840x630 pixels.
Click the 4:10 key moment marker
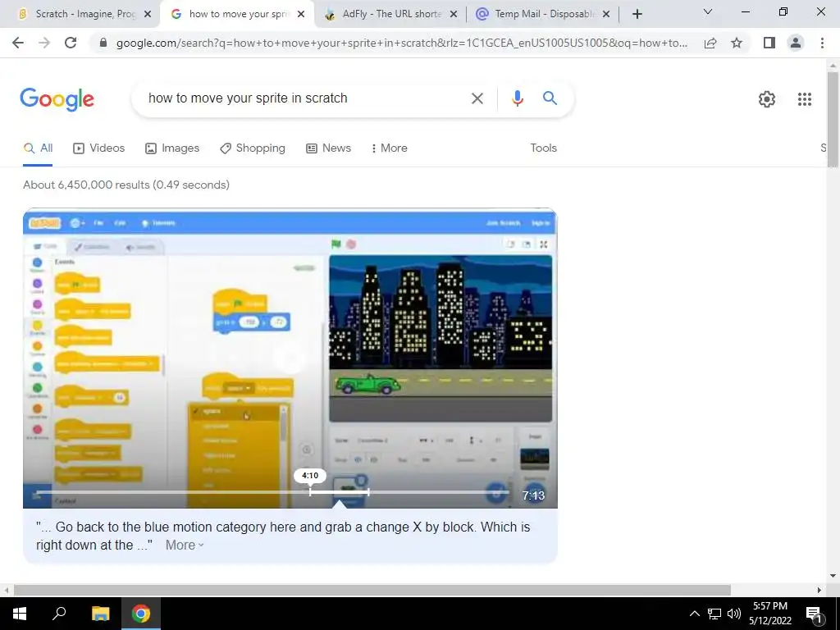[309, 476]
